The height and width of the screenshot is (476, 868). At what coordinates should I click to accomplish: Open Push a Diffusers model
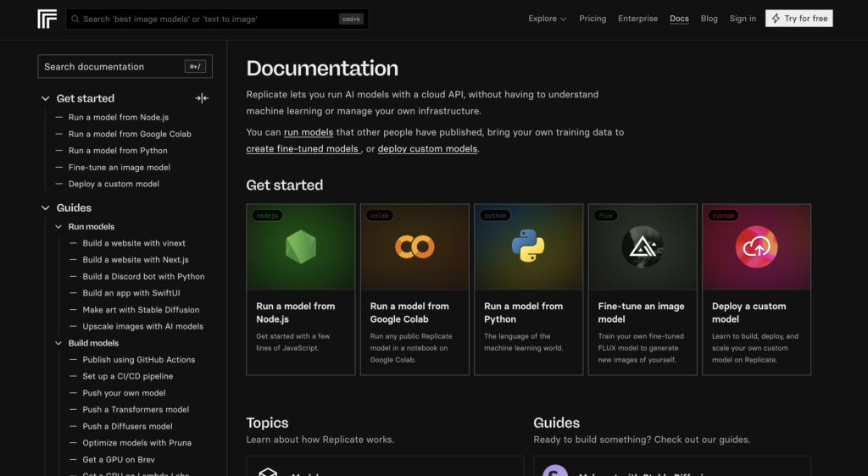click(127, 426)
